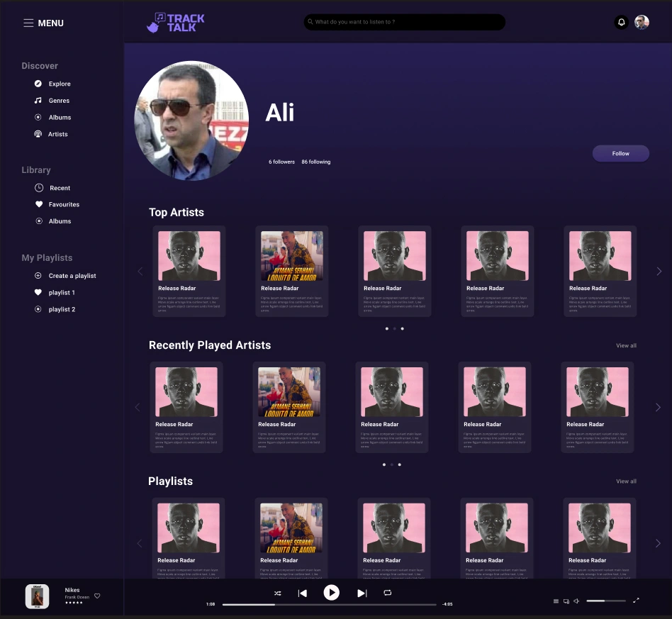The height and width of the screenshot is (619, 672).
Task: Click the playlist 1 heart icon
Action: pyautogui.click(x=38, y=292)
